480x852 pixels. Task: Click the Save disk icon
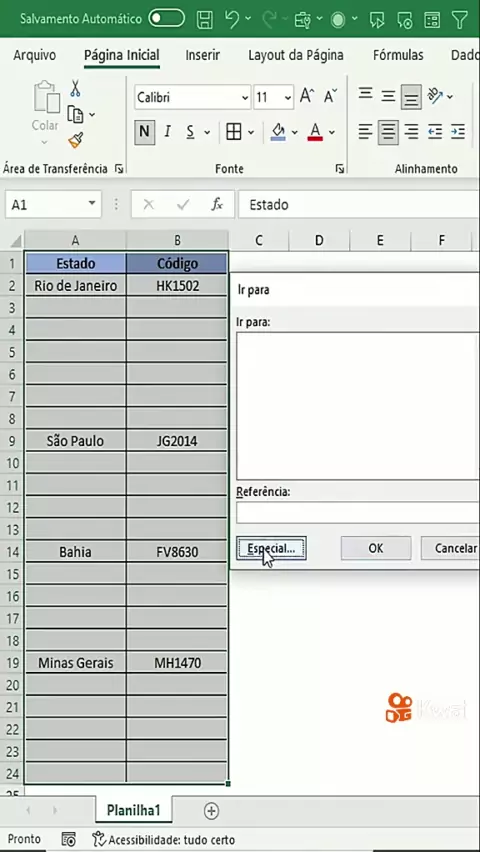tap(204, 20)
